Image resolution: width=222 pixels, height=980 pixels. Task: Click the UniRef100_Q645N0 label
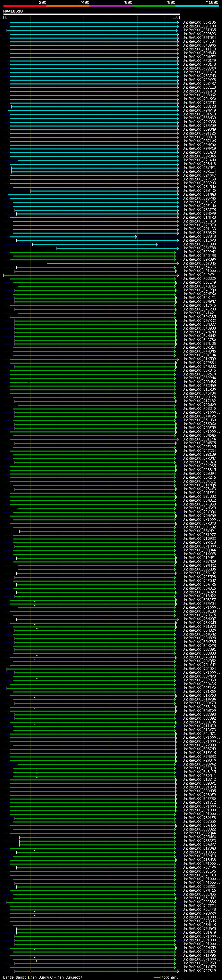[x=199, y=187]
